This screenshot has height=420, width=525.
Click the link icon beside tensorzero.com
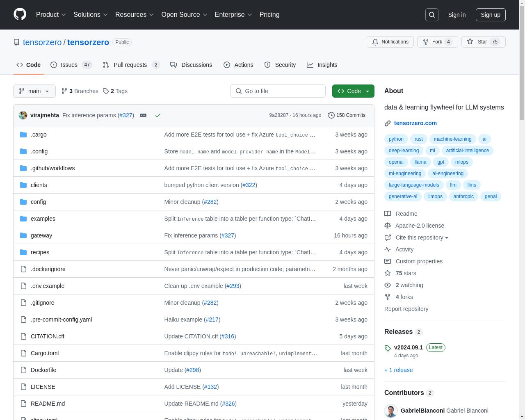(x=388, y=123)
